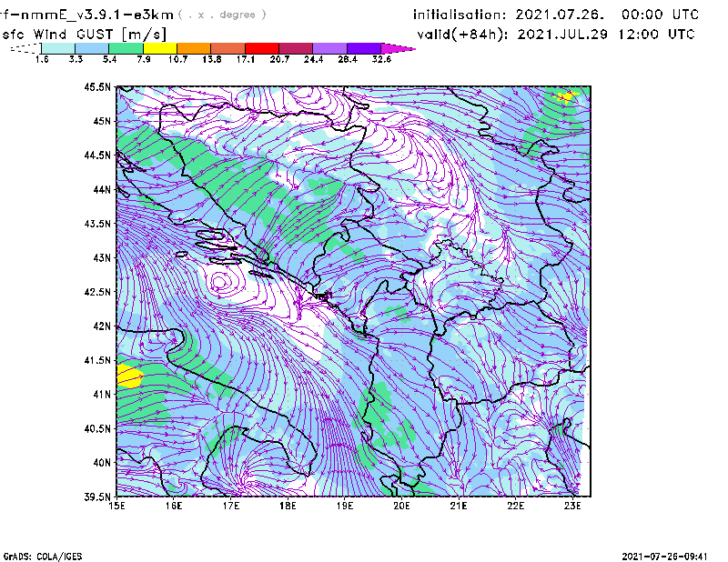Click the valid(+84h) time text
Screen dimensions: 728x562
(556, 35)
